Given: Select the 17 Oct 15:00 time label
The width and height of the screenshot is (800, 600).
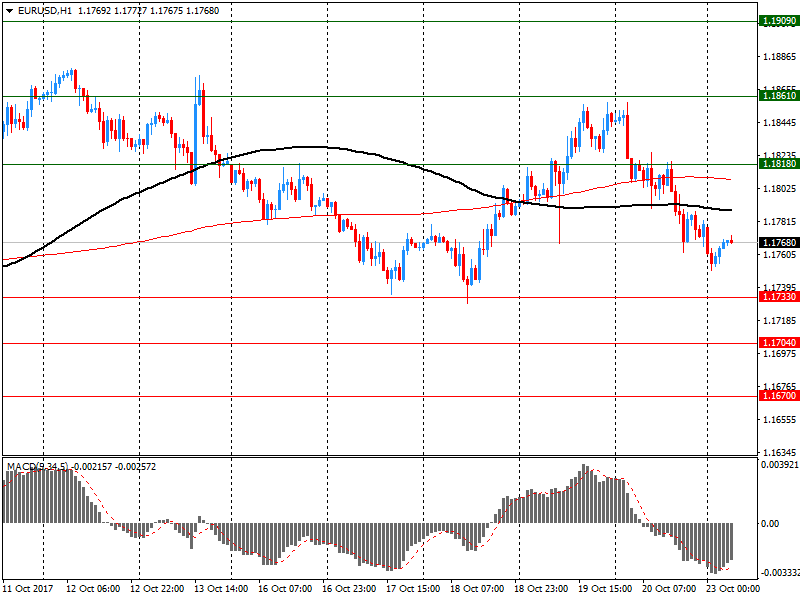Looking at the screenshot, I should (413, 589).
